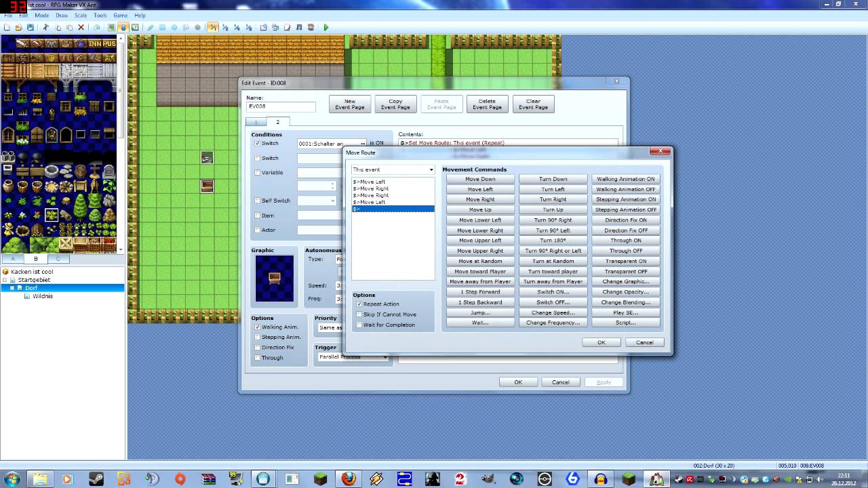Switch to event page tab 1

point(256,122)
